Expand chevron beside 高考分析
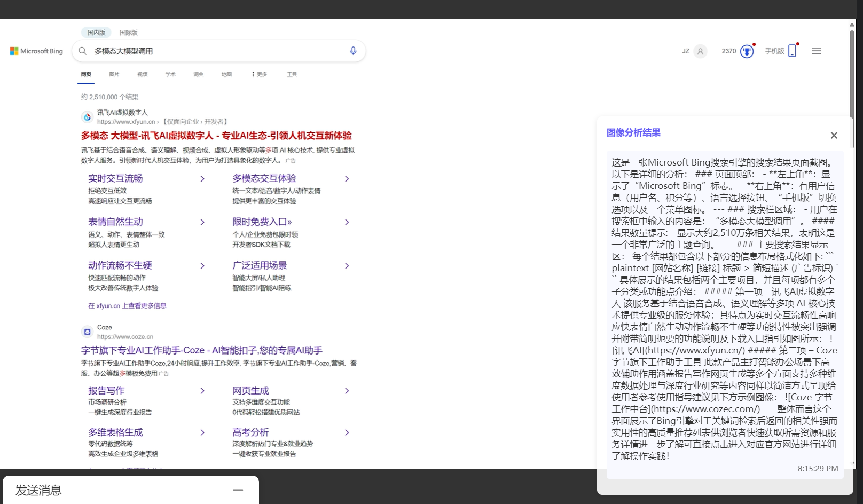Viewport: 863px width, 504px height. [347, 432]
